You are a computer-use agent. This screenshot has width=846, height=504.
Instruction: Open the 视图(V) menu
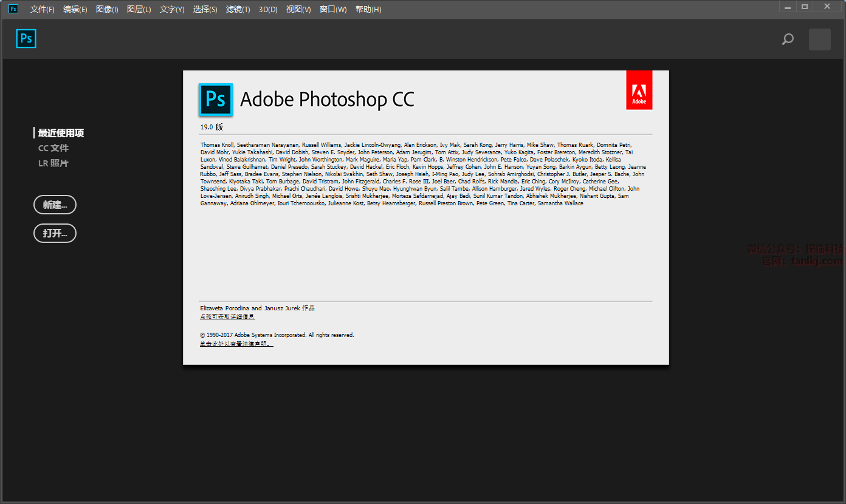click(298, 10)
